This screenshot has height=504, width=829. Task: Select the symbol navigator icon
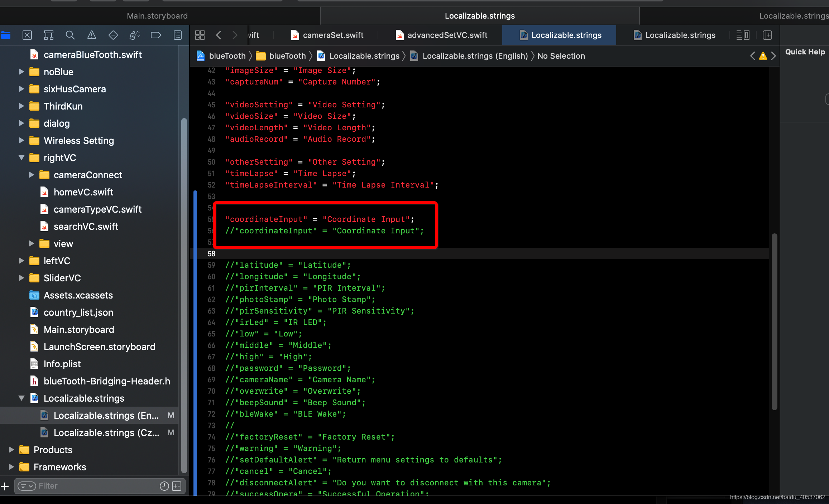tap(49, 35)
